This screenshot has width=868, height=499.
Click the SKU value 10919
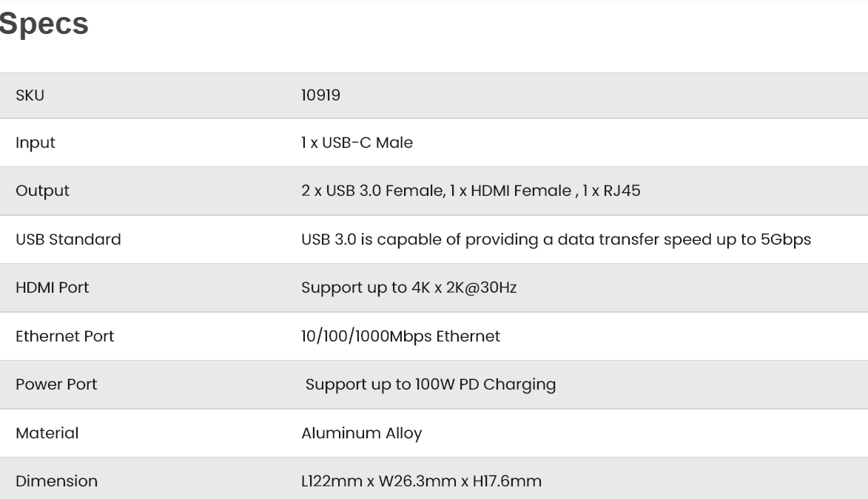point(320,95)
